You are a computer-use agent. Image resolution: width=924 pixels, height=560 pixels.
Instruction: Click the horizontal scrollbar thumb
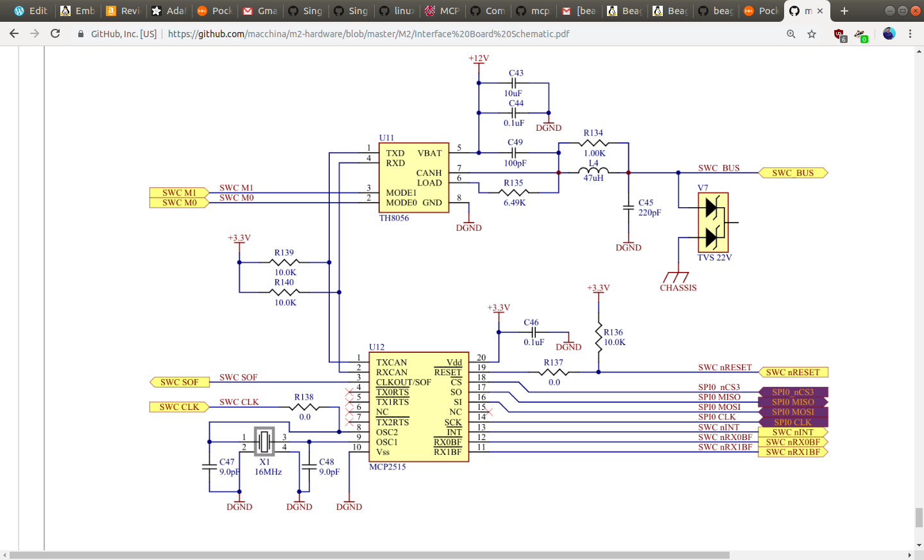coord(370,555)
